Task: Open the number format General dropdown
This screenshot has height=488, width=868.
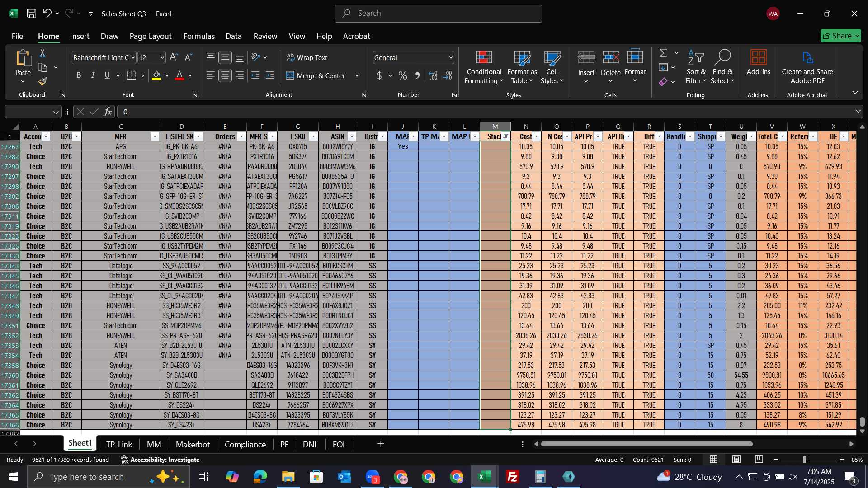Action: coord(451,57)
